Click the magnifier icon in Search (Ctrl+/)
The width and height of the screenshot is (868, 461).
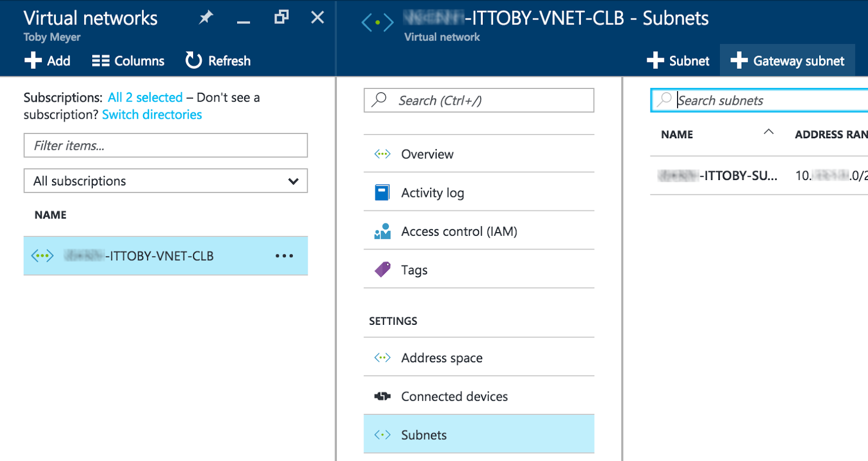(x=379, y=100)
